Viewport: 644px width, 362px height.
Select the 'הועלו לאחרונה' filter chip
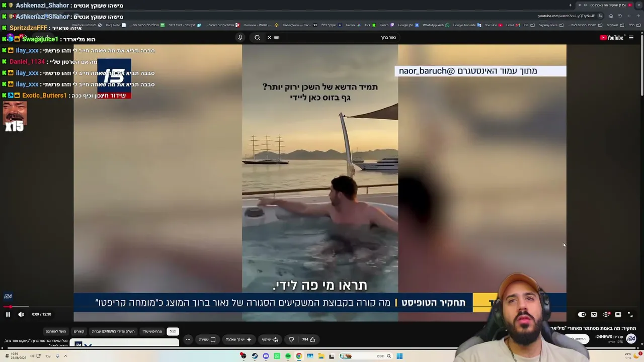coord(56,331)
